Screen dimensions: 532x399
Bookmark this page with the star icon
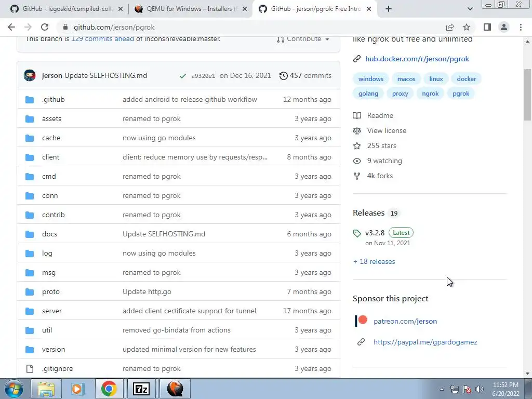point(467,27)
